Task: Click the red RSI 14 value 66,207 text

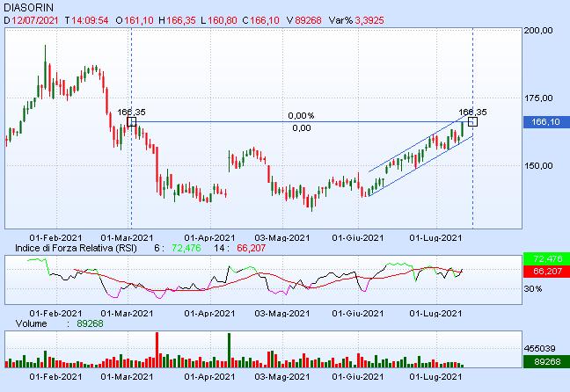Action: tap(252, 248)
